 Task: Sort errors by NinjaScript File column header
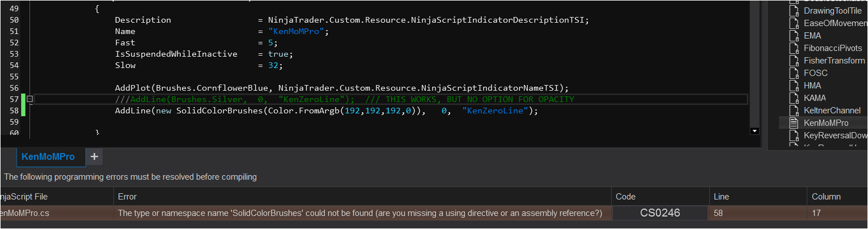click(x=56, y=197)
